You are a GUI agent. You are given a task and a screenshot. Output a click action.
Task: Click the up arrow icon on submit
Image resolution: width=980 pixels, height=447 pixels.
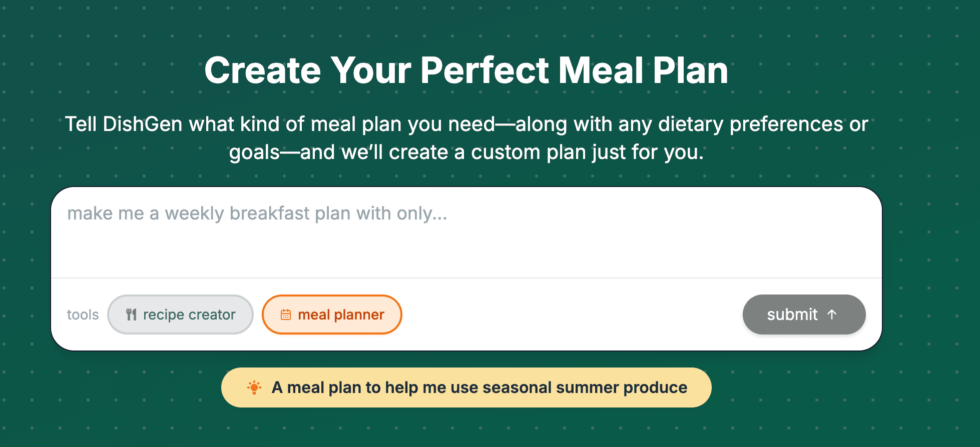point(832,314)
